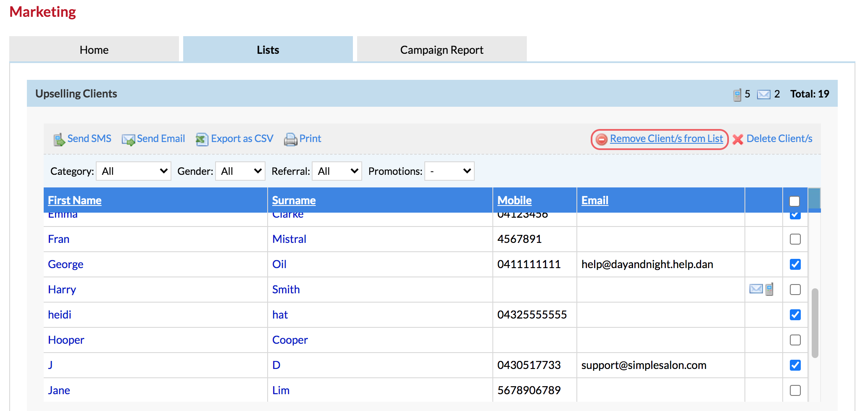Click the mobile phone count icon in header
The height and width of the screenshot is (411, 868).
point(737,95)
